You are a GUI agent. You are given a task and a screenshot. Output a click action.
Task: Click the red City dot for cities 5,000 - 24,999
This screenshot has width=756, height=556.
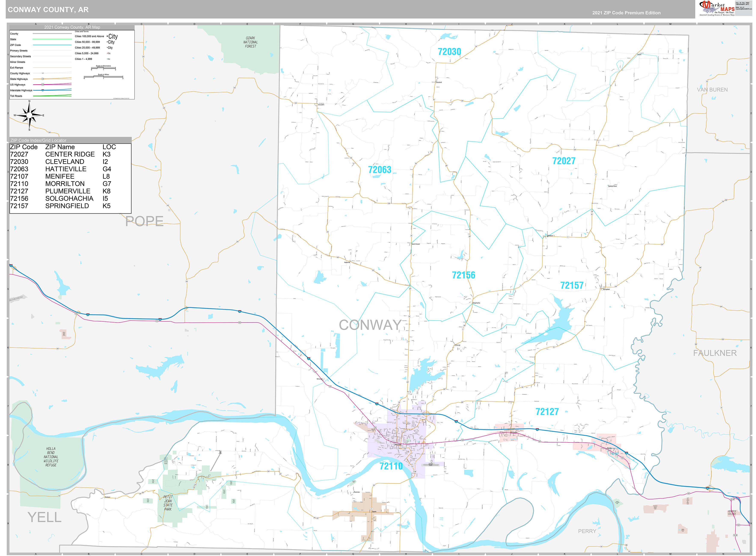coord(107,53)
